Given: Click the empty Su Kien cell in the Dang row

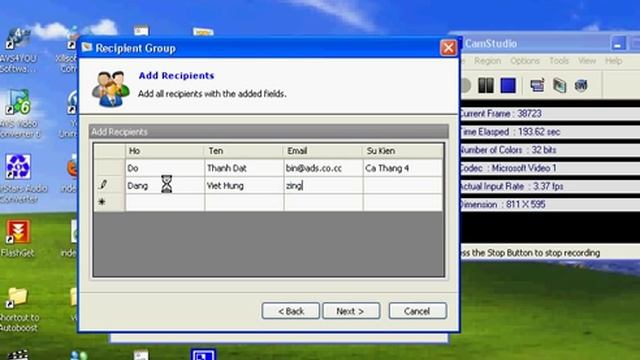Looking at the screenshot, I should (x=402, y=185).
